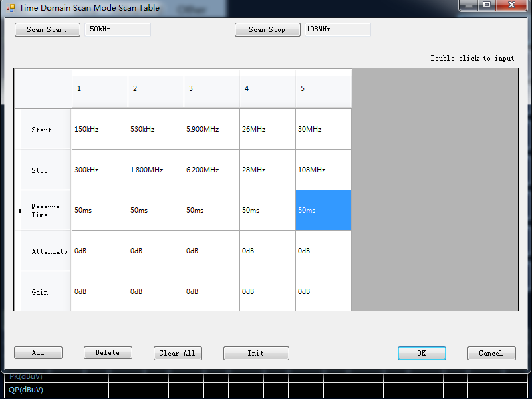Viewport: 532px width, 399px height.
Task: Click the Clear All button
Action: pos(178,353)
